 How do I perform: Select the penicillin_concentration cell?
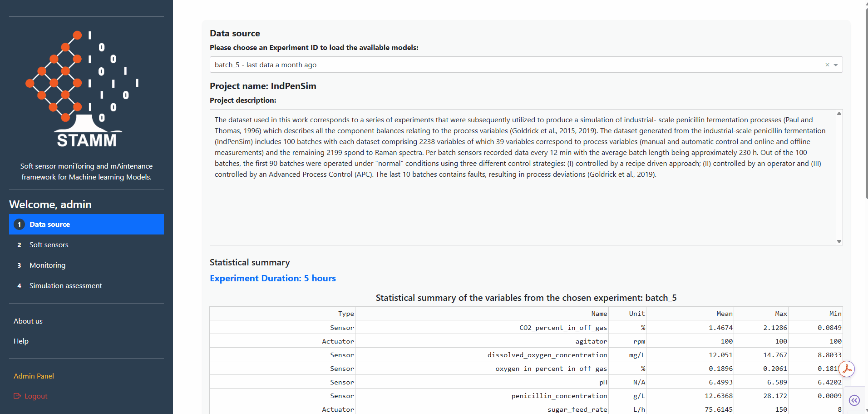[482, 395]
